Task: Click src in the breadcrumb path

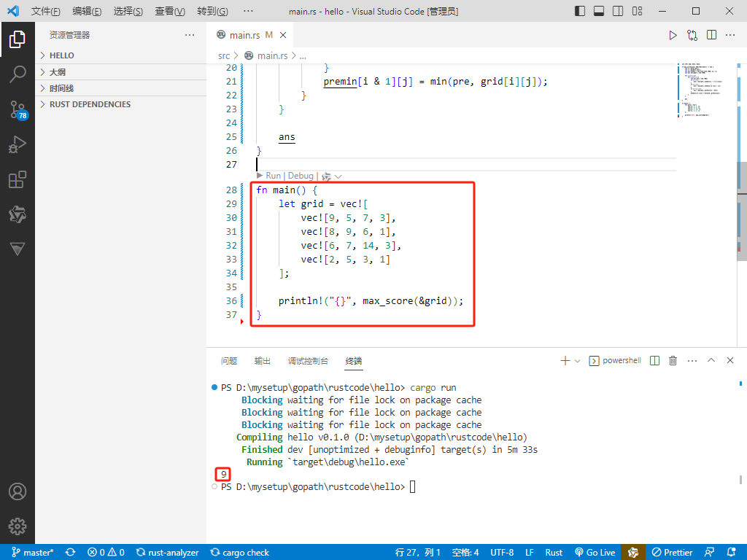Action: 224,55
